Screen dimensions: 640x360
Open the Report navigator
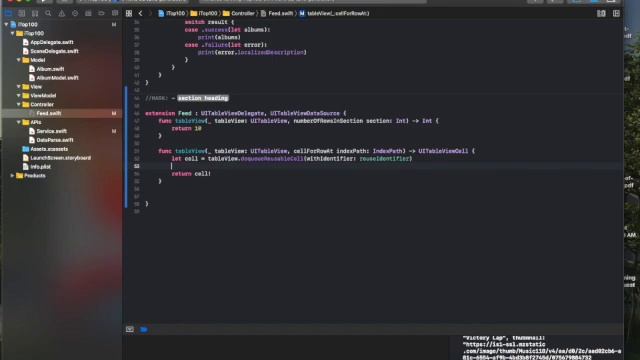[115, 13]
